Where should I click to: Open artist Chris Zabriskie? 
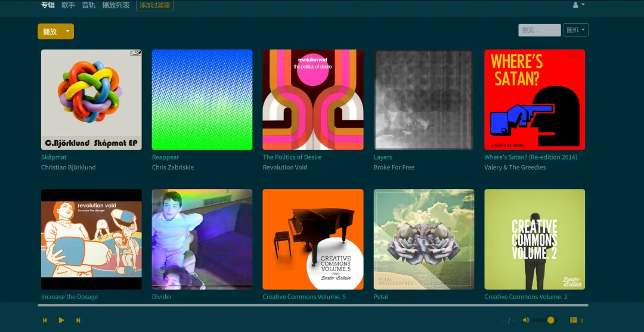tap(173, 167)
